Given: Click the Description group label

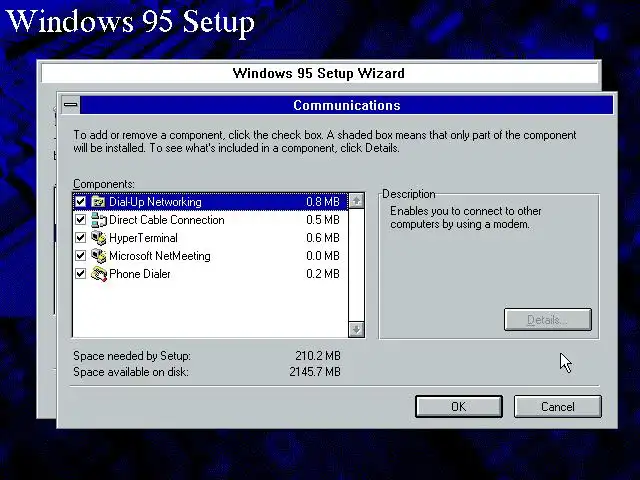Looking at the screenshot, I should coord(409,194).
